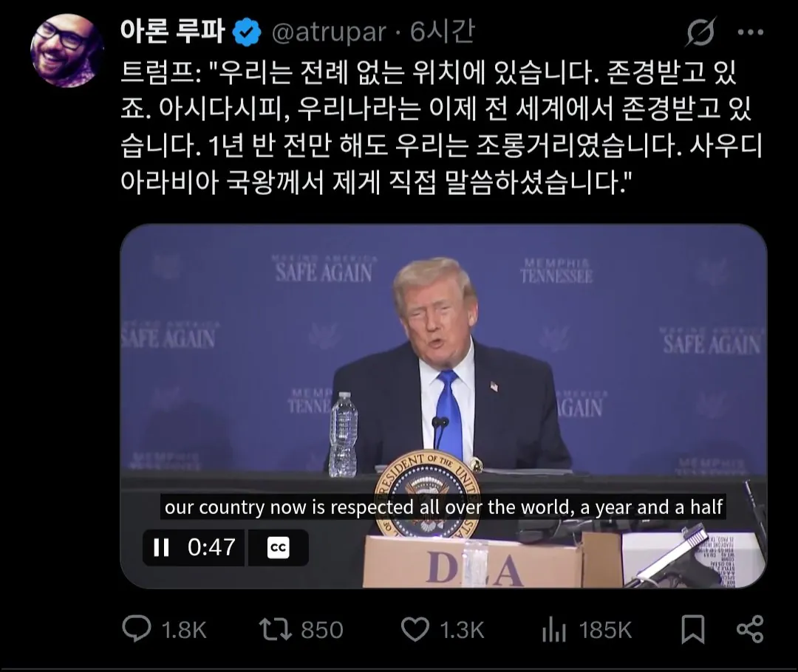Click the blue verified badge
Image resolution: width=798 pixels, height=672 pixels.
tap(248, 32)
